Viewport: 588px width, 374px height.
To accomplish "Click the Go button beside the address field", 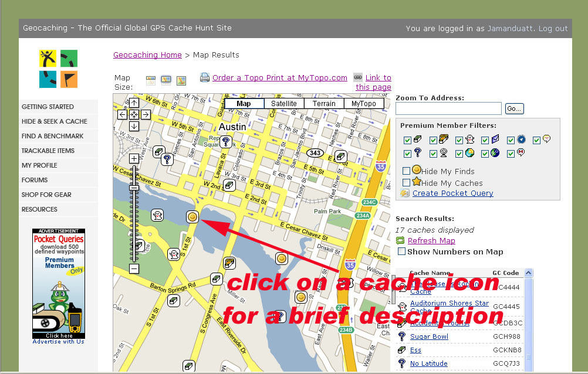I will (x=514, y=108).
